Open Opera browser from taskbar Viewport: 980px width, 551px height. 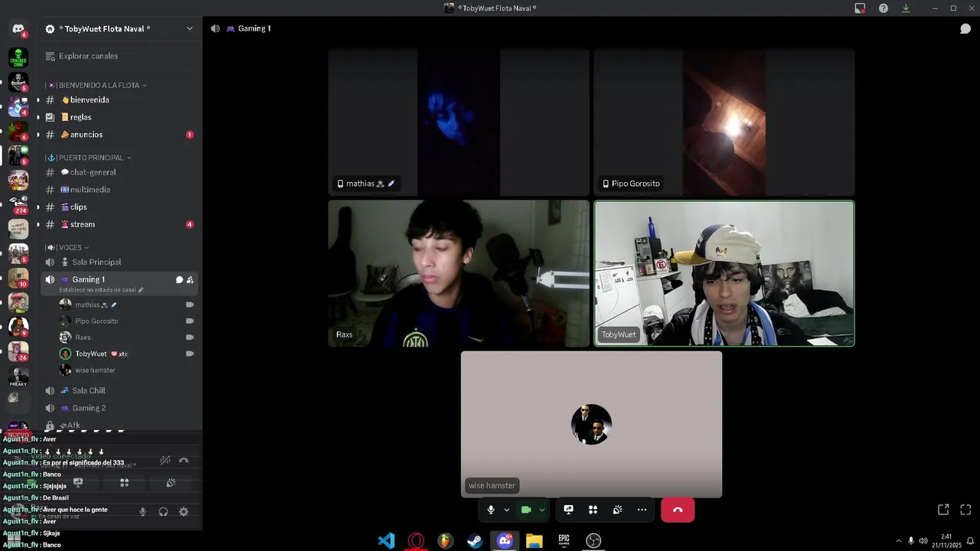click(416, 541)
